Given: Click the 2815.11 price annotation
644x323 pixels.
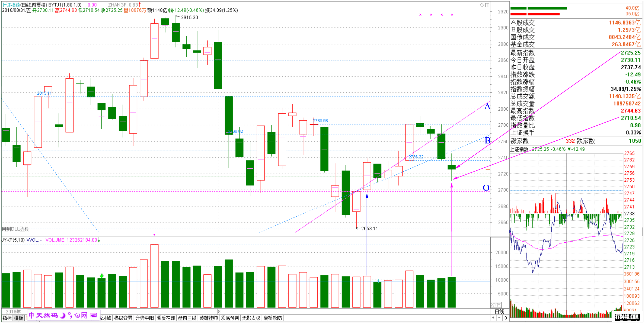Looking at the screenshot, I should (x=44, y=93).
